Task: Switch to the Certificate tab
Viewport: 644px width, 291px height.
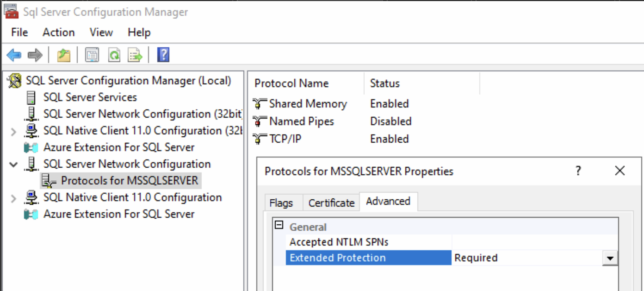Action: [331, 203]
